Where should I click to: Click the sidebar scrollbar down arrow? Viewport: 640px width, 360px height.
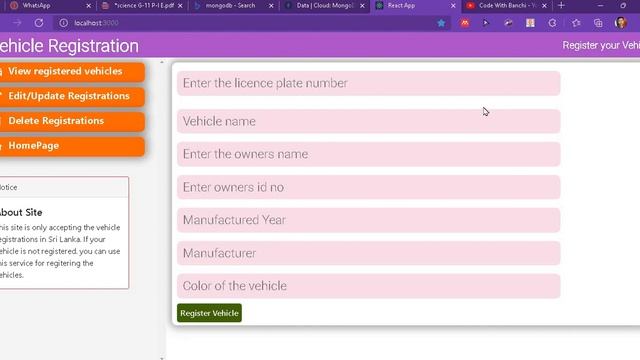(x=162, y=358)
